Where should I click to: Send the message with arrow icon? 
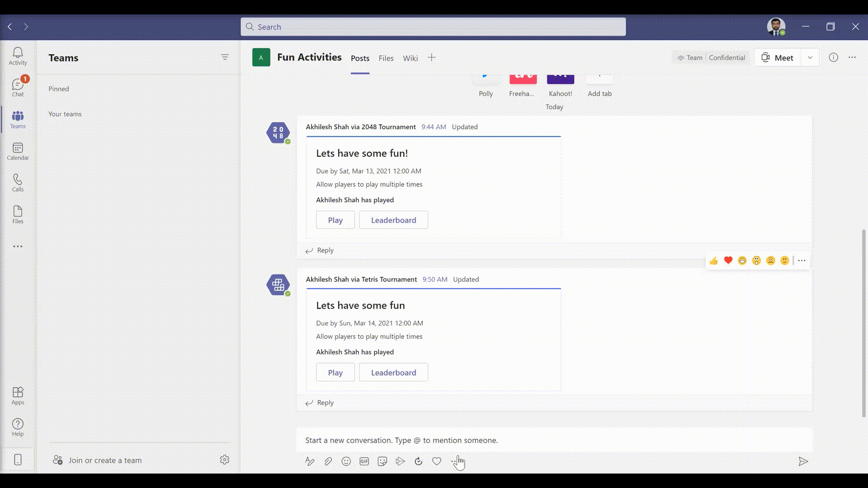[803, 461]
